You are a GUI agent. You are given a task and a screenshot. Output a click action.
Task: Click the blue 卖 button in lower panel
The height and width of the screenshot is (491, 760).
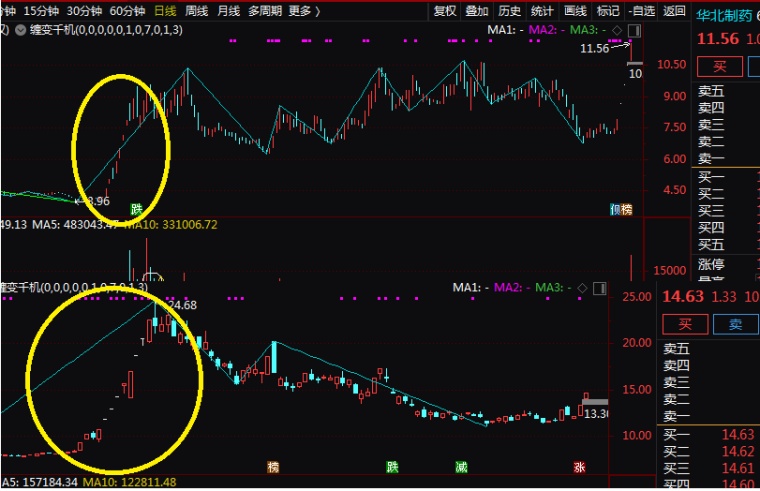click(x=736, y=324)
